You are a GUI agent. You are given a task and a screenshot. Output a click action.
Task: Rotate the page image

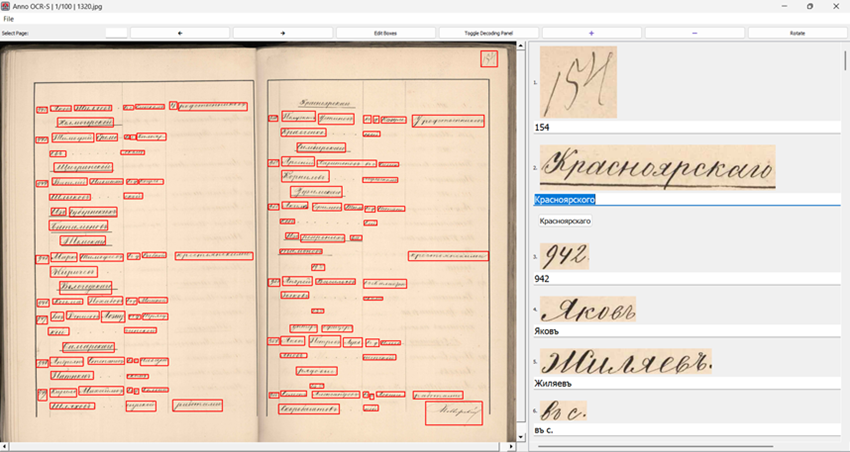coord(797,33)
